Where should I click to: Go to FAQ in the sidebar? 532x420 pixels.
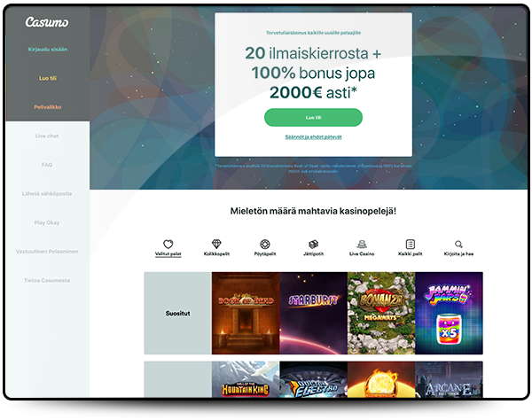coord(47,165)
